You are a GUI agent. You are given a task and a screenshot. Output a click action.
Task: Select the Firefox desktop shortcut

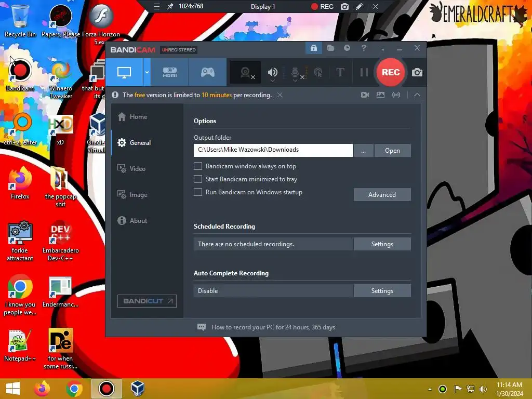pos(20,182)
